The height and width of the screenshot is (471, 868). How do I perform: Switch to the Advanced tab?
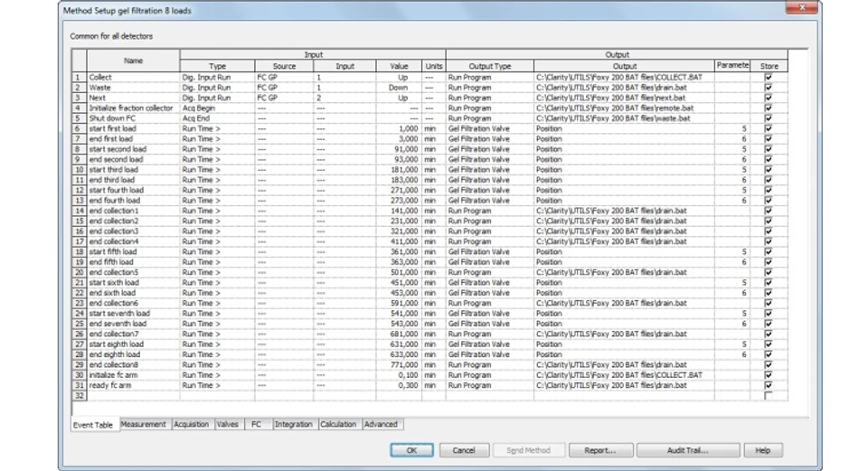point(381,424)
